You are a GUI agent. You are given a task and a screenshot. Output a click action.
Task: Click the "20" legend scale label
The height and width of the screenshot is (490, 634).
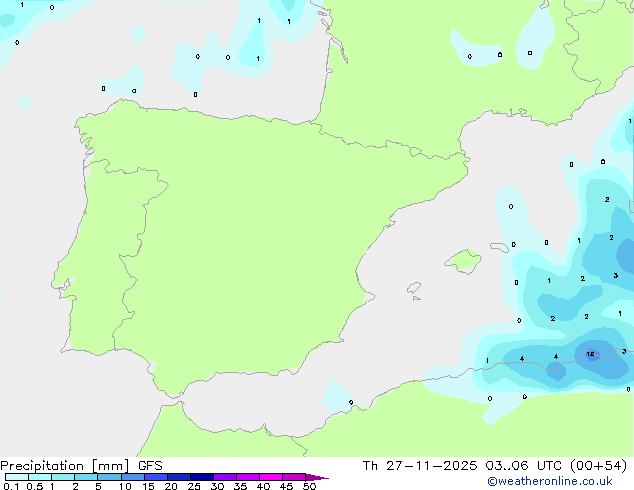[171, 486]
